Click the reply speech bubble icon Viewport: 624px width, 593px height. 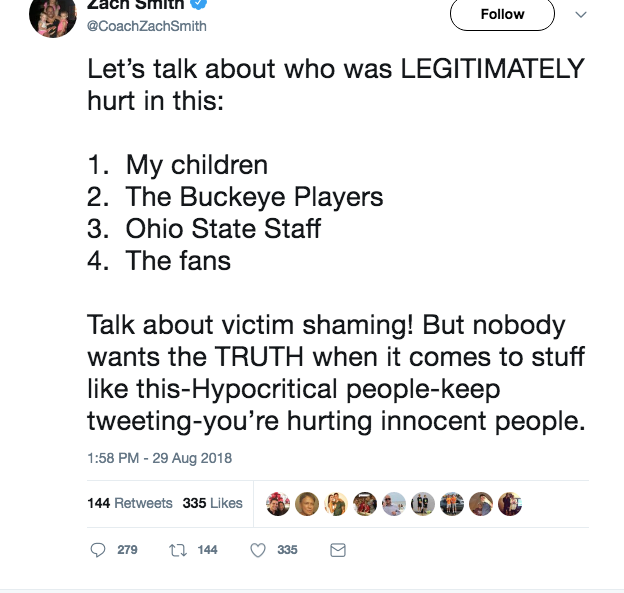pyautogui.click(x=98, y=550)
